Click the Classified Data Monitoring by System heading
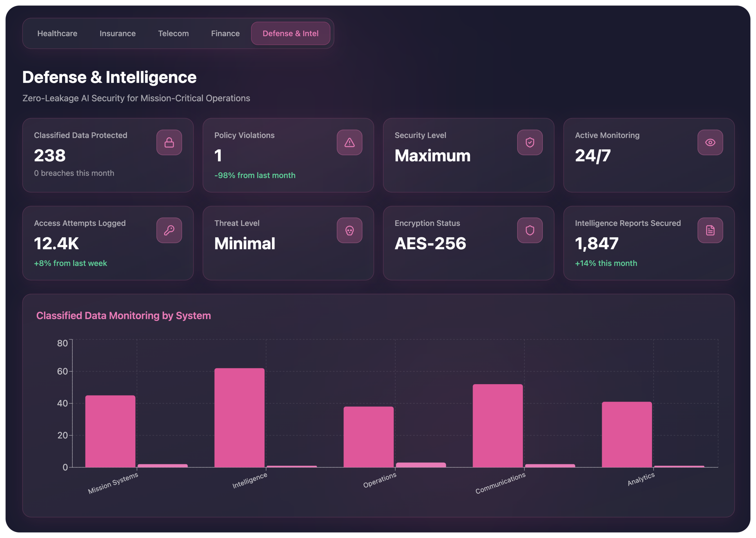 click(x=123, y=315)
